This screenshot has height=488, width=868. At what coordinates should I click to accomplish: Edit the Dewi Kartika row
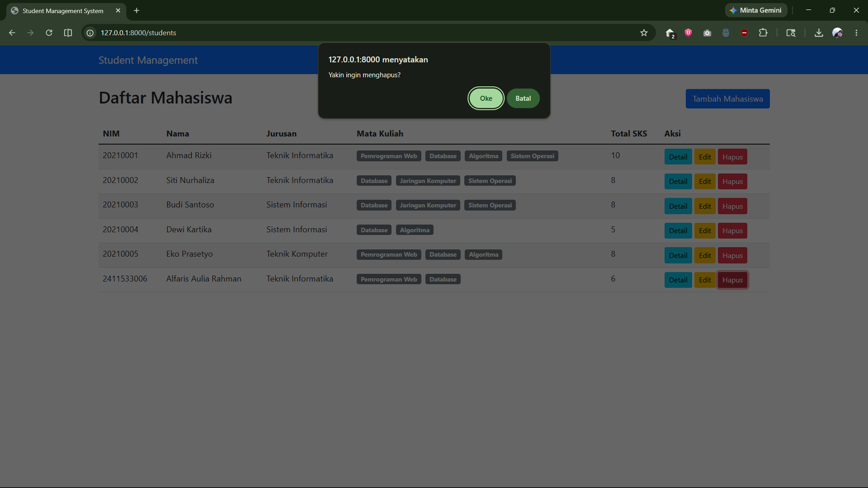click(x=705, y=230)
